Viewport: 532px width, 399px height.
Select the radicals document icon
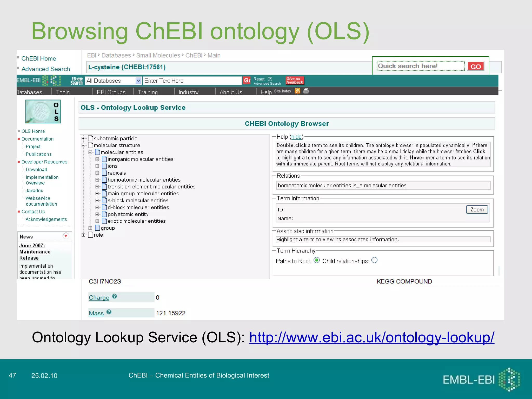coord(104,173)
